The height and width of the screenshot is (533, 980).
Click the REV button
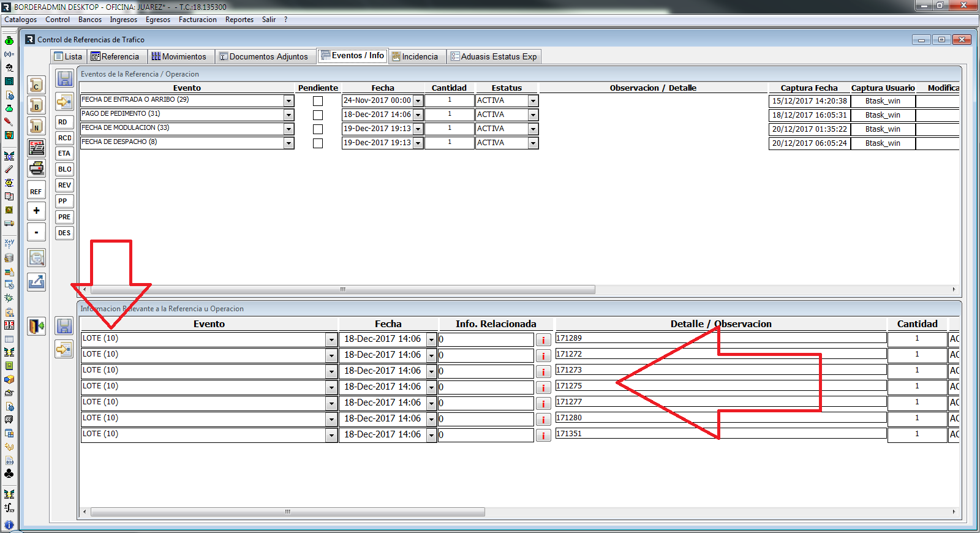(x=64, y=185)
